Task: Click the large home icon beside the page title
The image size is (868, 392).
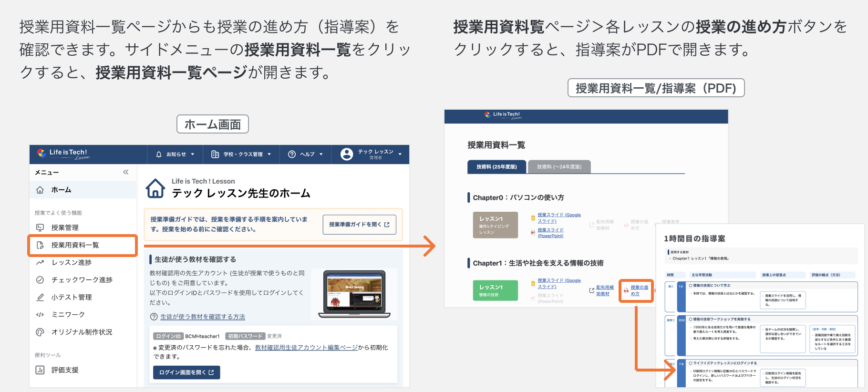Action: 155,188
